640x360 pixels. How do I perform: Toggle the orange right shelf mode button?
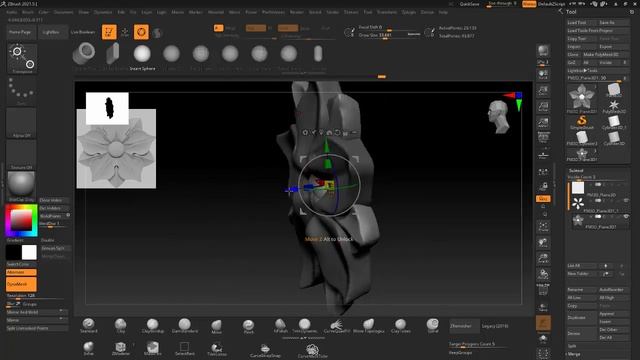(x=543, y=198)
